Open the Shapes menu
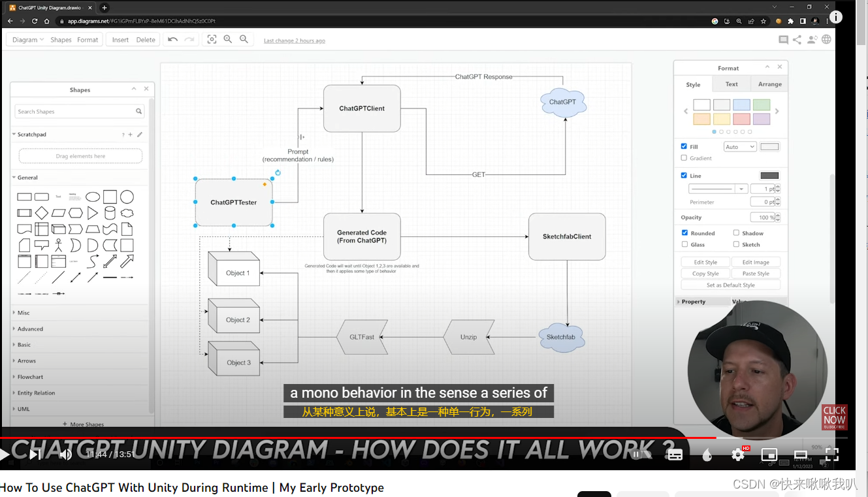The image size is (868, 497). pyautogui.click(x=61, y=40)
